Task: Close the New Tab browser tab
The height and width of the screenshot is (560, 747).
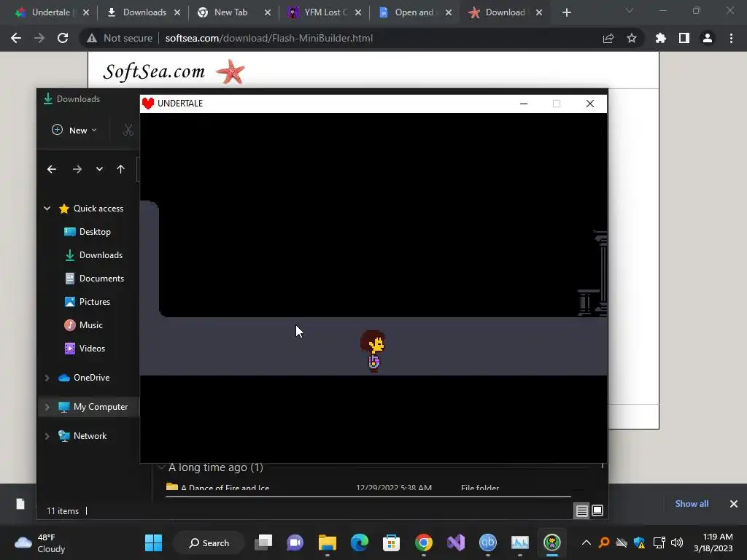Action: click(x=268, y=12)
